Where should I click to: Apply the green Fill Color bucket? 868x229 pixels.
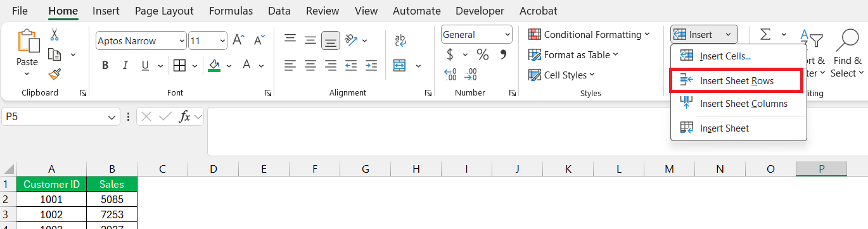214,65
